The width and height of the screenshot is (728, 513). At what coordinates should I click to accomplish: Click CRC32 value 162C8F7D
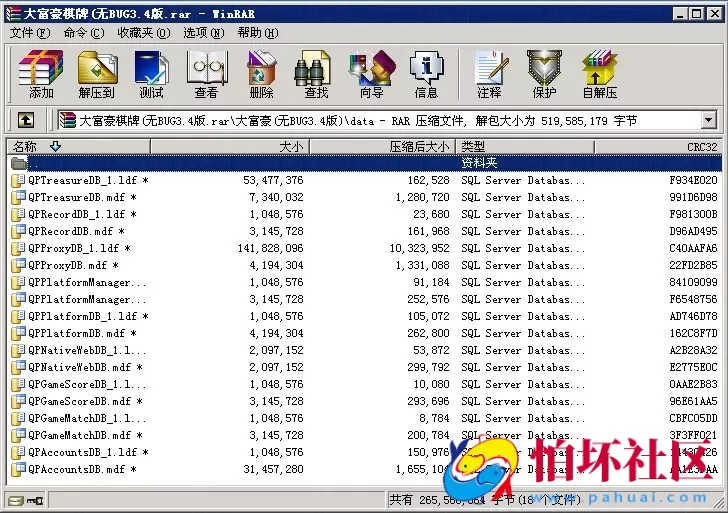coord(693,333)
